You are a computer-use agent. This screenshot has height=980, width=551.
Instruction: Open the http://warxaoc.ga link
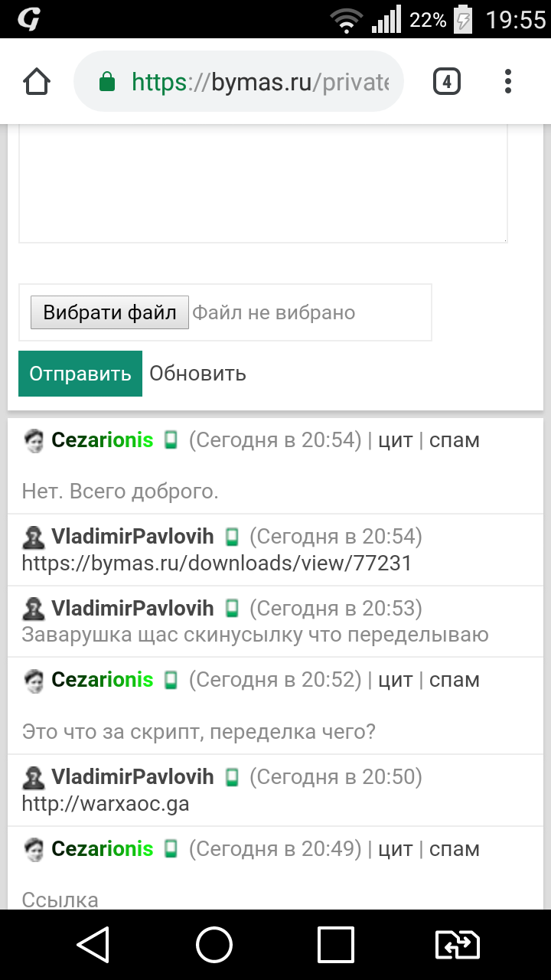[105, 804]
